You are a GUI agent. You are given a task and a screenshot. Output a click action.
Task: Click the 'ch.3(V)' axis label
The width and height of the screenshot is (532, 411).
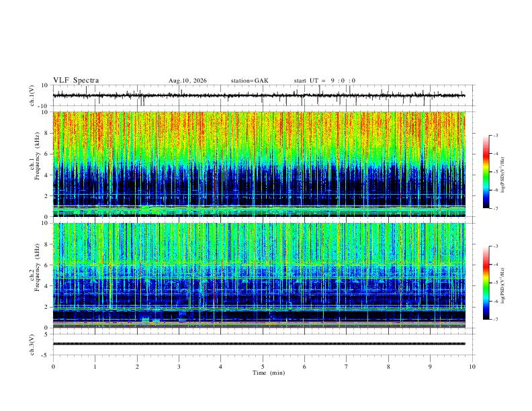coord(32,345)
